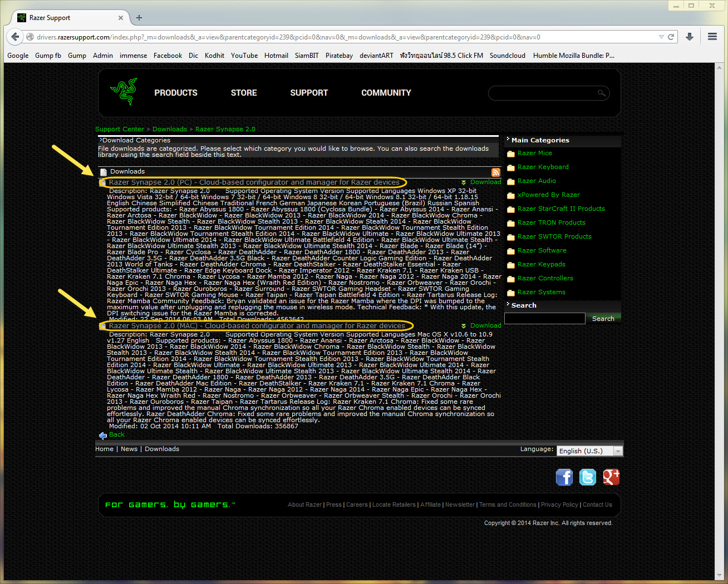Viewport: 728px width, 584px height.
Task: Click the News footer link
Action: [x=129, y=449]
